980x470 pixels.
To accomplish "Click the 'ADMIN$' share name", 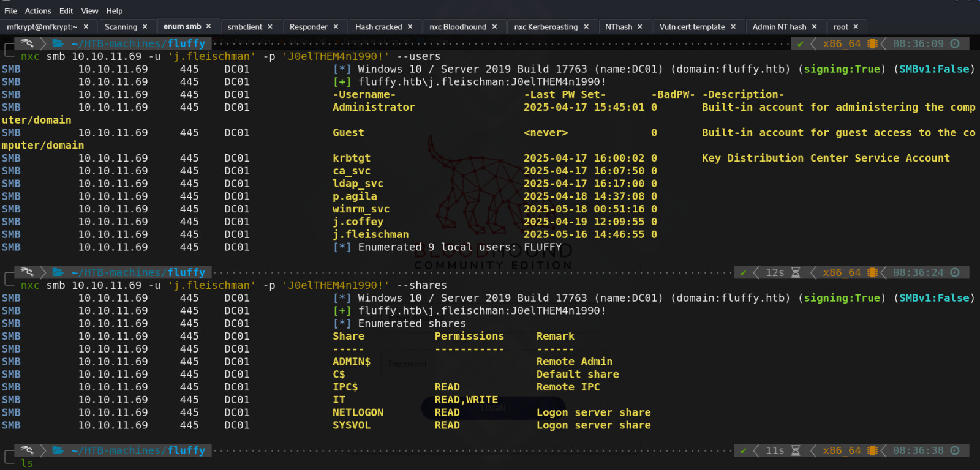I will [352, 362].
